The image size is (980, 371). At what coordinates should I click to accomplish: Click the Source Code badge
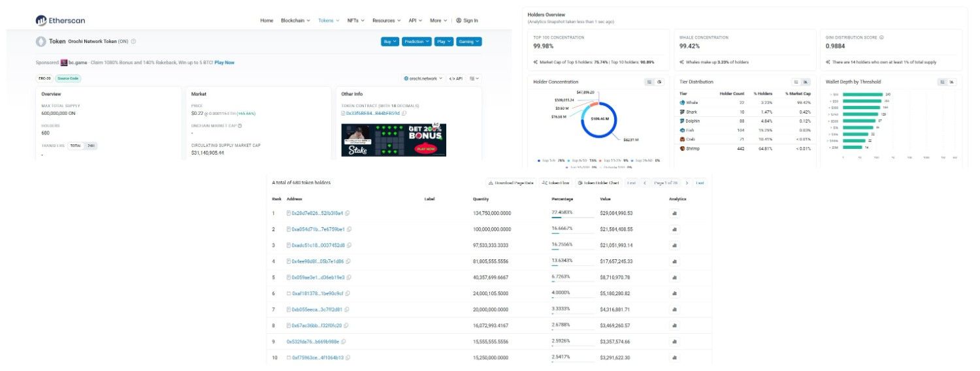point(68,78)
